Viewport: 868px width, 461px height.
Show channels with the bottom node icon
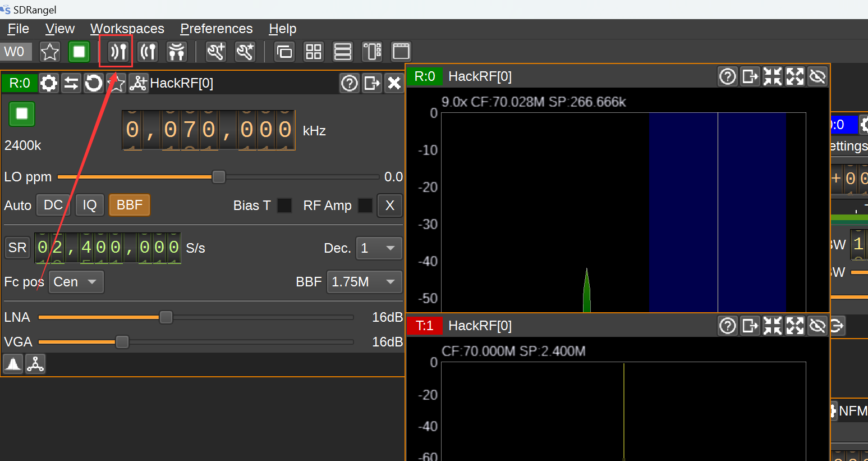point(35,364)
